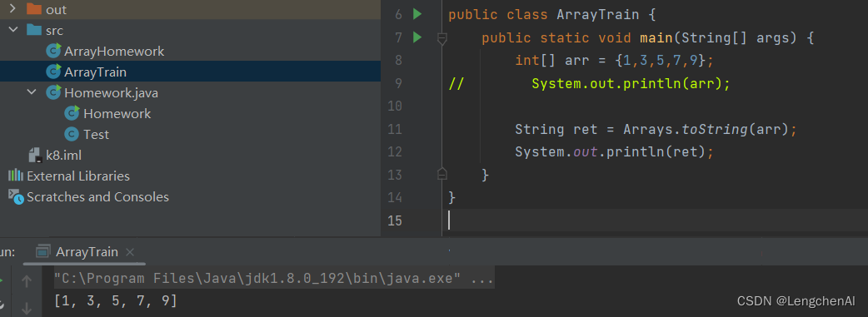This screenshot has width=868, height=317.
Task: Open the Test class in tree
Action: pos(97,135)
